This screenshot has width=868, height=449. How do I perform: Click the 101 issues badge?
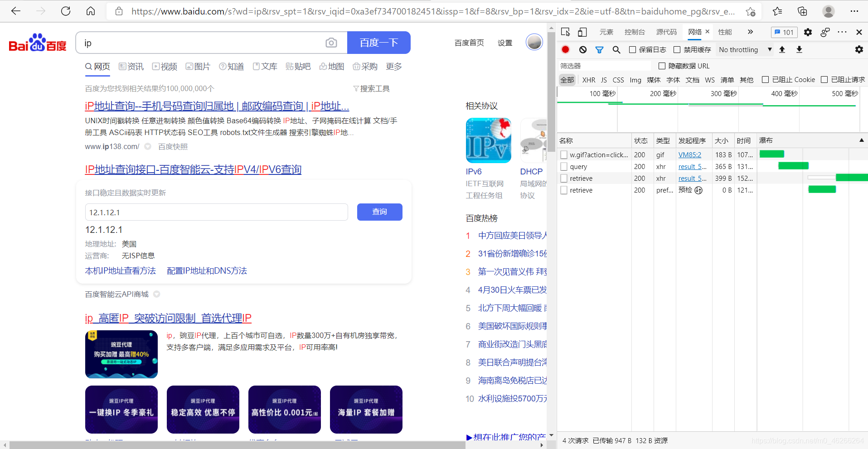pos(784,32)
